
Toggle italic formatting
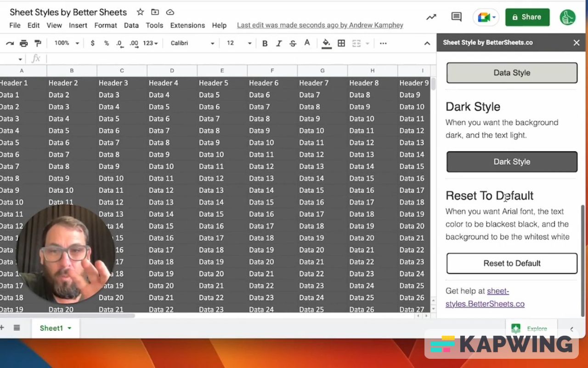tap(278, 43)
